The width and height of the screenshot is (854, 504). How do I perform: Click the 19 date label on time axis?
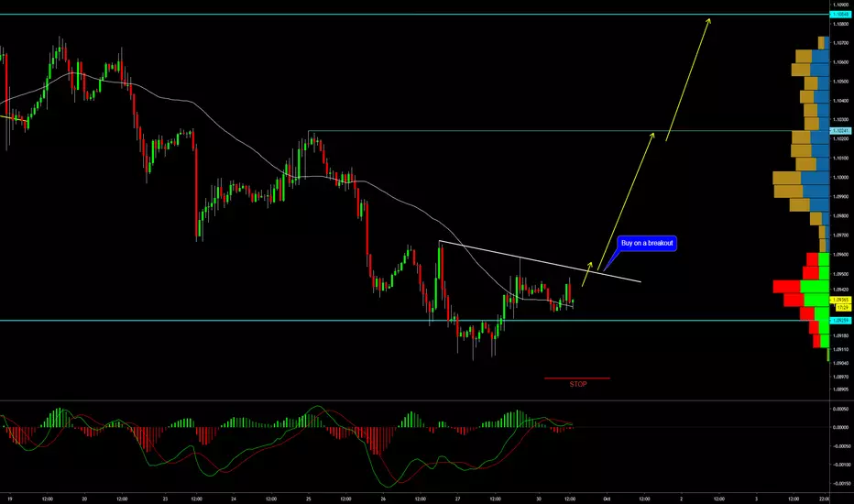[x=10, y=499]
